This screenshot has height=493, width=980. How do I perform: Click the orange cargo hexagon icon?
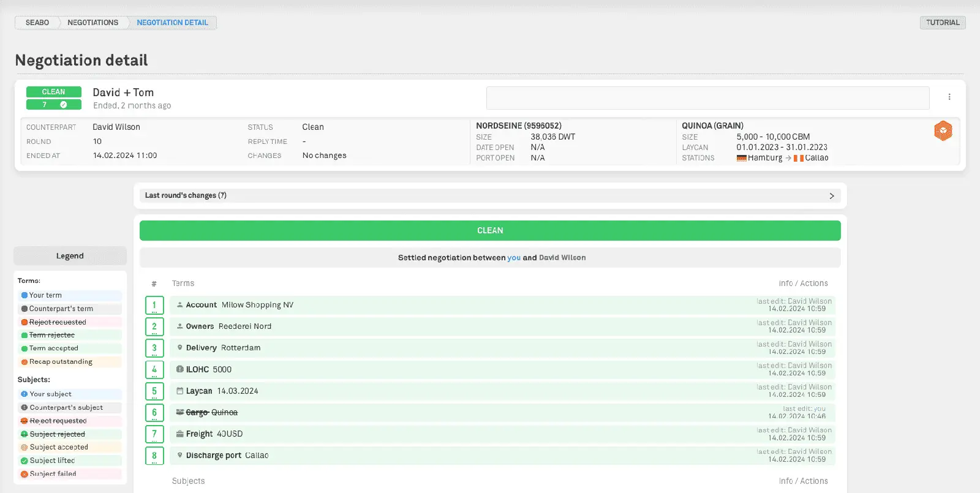pyautogui.click(x=943, y=130)
